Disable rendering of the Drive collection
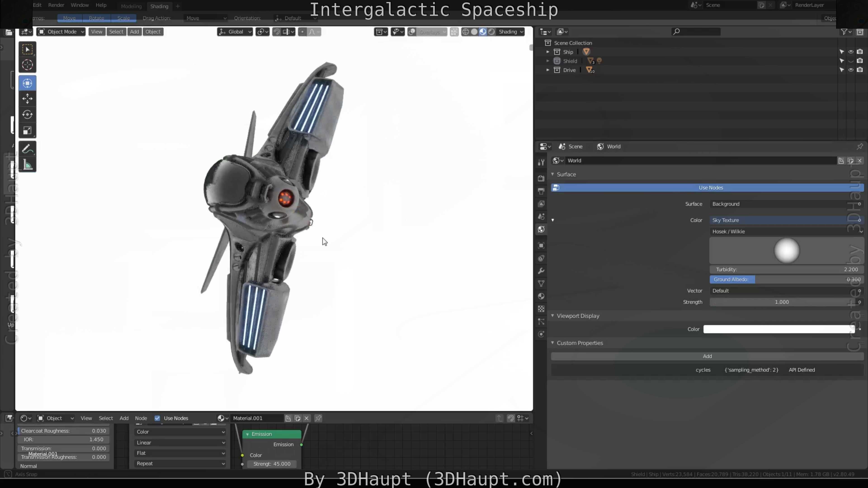868x488 pixels. pos(860,70)
